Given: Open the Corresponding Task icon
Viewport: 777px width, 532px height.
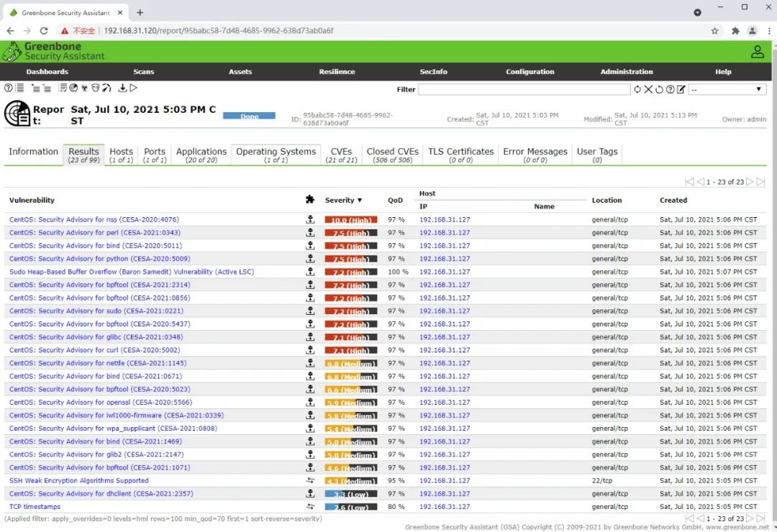Looking at the screenshot, I should pos(63,88).
